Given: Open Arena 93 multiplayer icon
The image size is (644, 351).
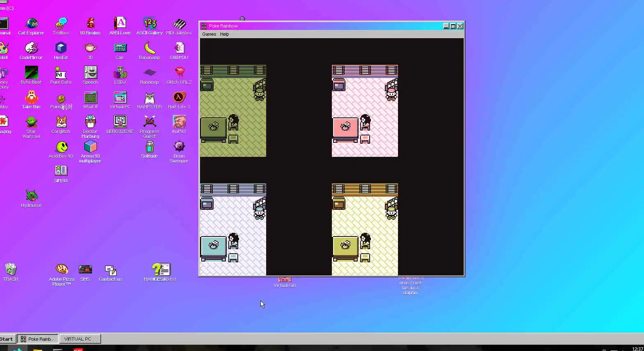Looking at the screenshot, I should tap(90, 152).
